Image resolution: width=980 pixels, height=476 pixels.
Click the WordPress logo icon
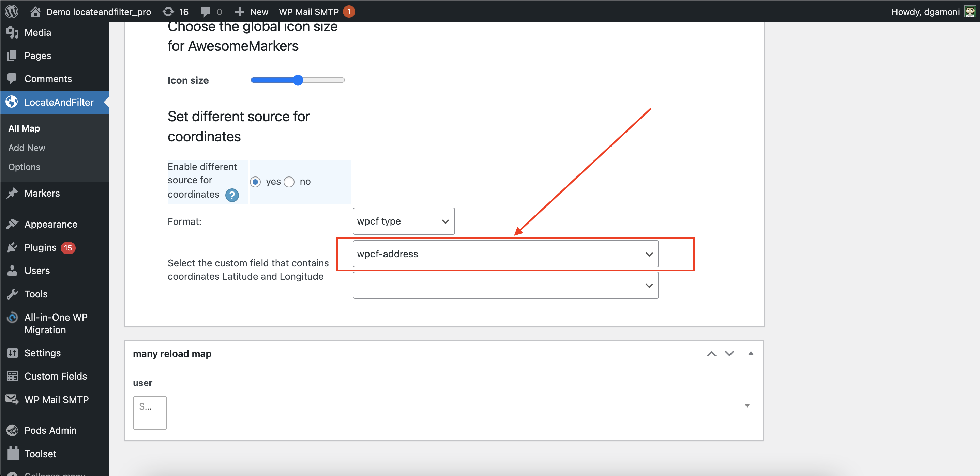coord(12,11)
